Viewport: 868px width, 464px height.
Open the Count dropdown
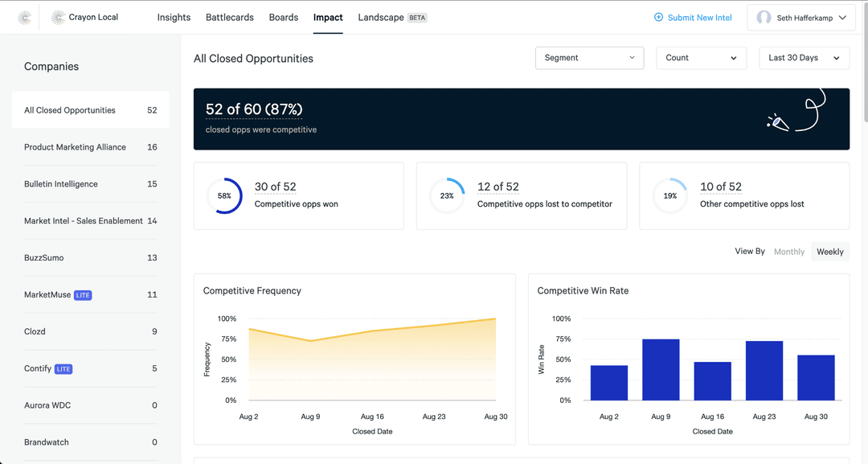[x=701, y=58]
